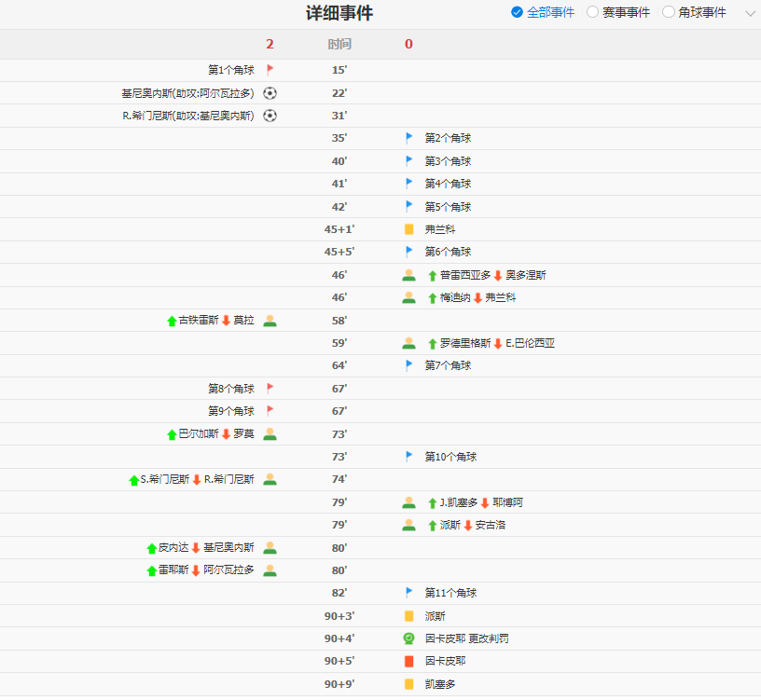Click the red corner flag for 第9个角球
The width and height of the screenshot is (761, 700).
tap(270, 411)
